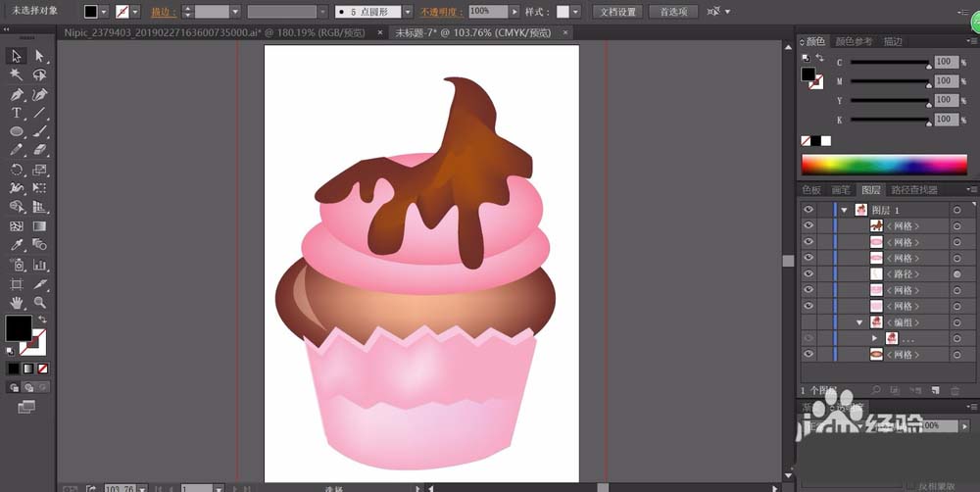Viewport: 980px width, 492px height.
Task: Click target circle of 图层 1
Action: pos(956,210)
